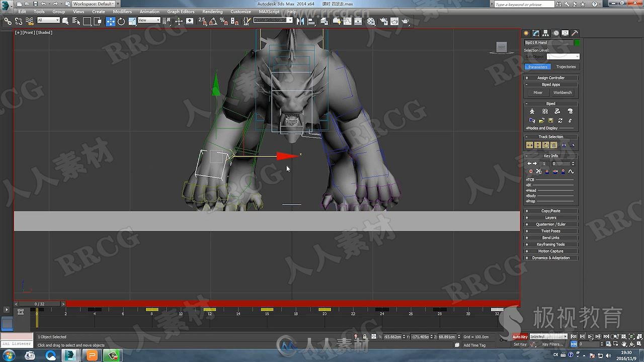The width and height of the screenshot is (644, 362).
Task: Click the Set Key button
Action: (520, 344)
